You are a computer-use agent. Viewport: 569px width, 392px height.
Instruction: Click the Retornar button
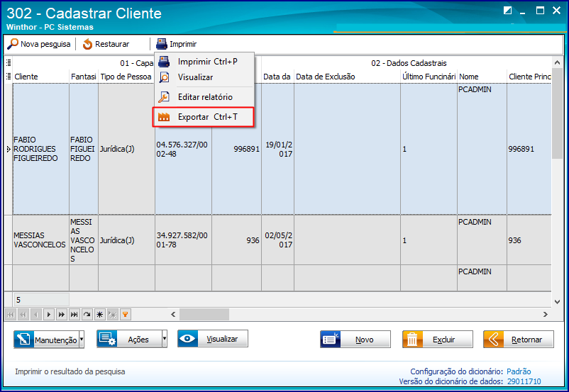pos(519,340)
